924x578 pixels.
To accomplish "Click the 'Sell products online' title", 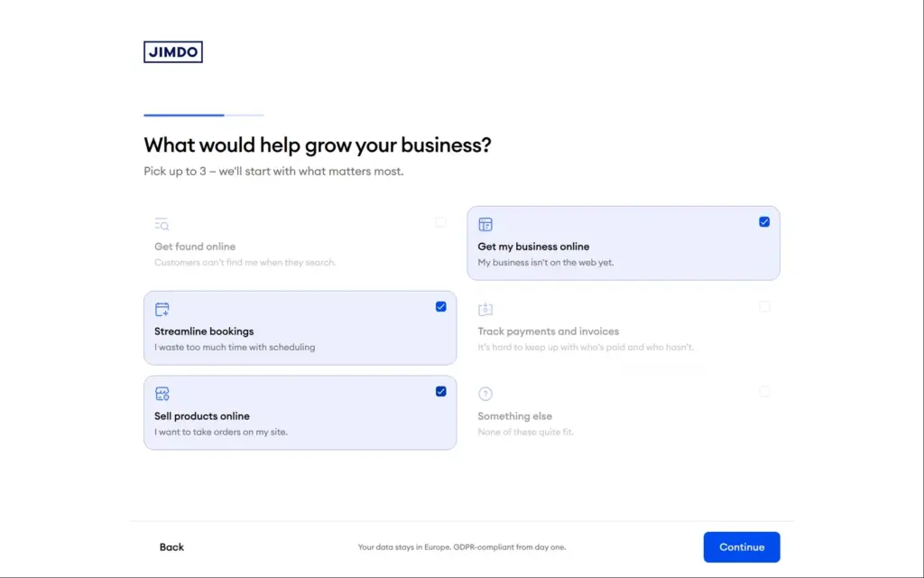I will coord(202,416).
